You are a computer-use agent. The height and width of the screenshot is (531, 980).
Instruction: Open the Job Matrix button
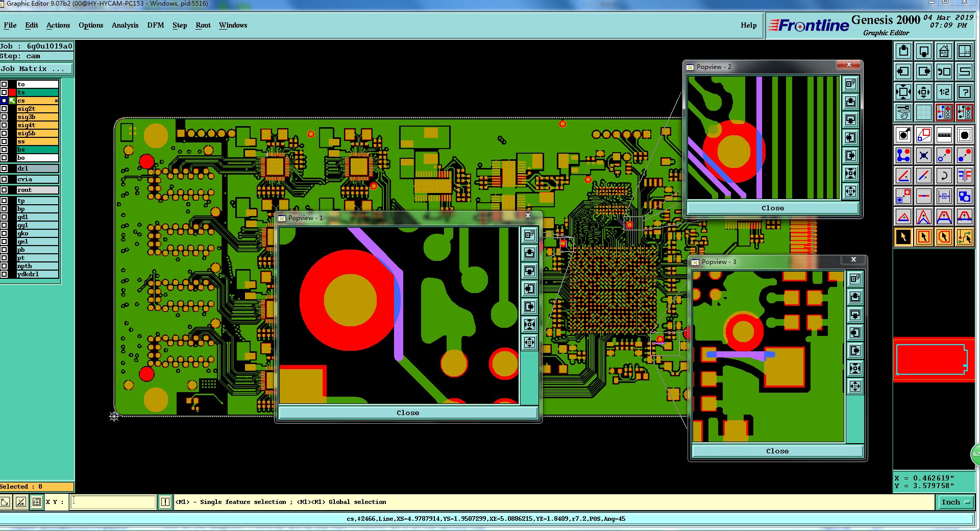pyautogui.click(x=37, y=68)
